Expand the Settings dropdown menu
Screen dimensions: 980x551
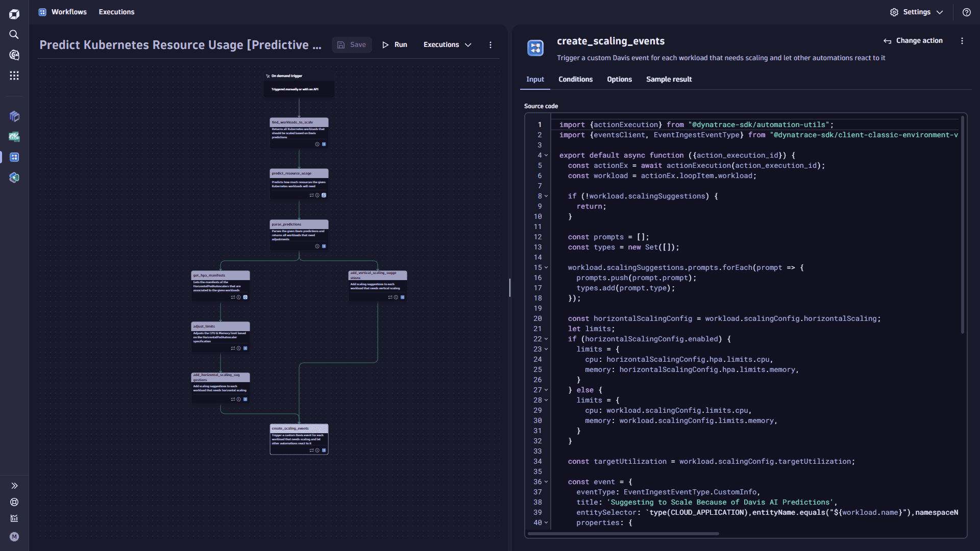[940, 12]
